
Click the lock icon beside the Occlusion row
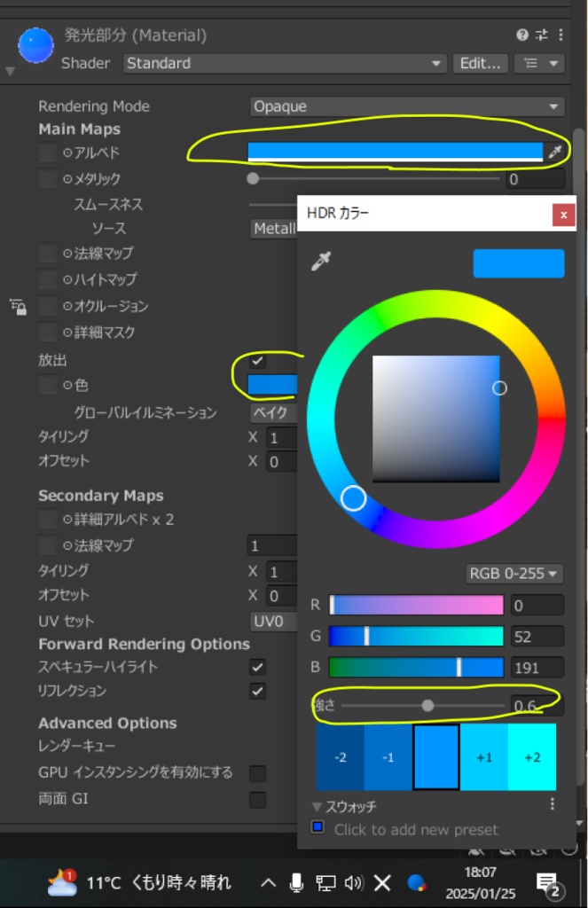tap(18, 307)
